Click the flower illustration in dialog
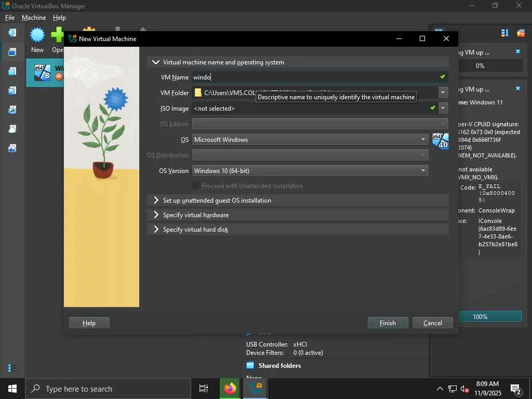This screenshot has height=399, width=532. pos(101,177)
